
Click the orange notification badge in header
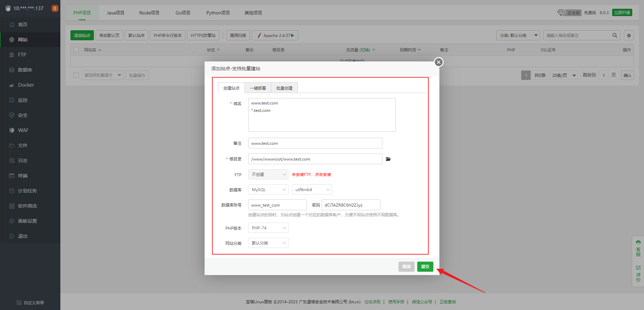pos(55,8)
